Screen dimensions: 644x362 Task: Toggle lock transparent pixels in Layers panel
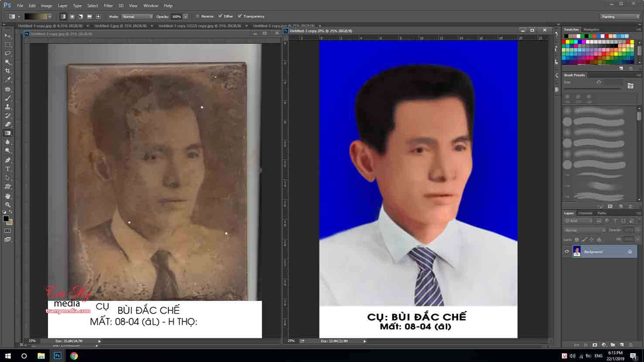577,239
